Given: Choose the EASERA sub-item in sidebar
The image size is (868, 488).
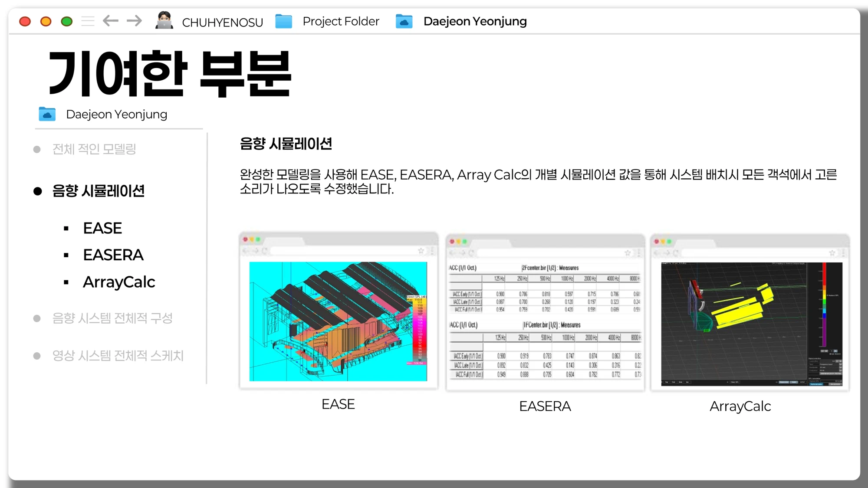Looking at the screenshot, I should point(113,255).
